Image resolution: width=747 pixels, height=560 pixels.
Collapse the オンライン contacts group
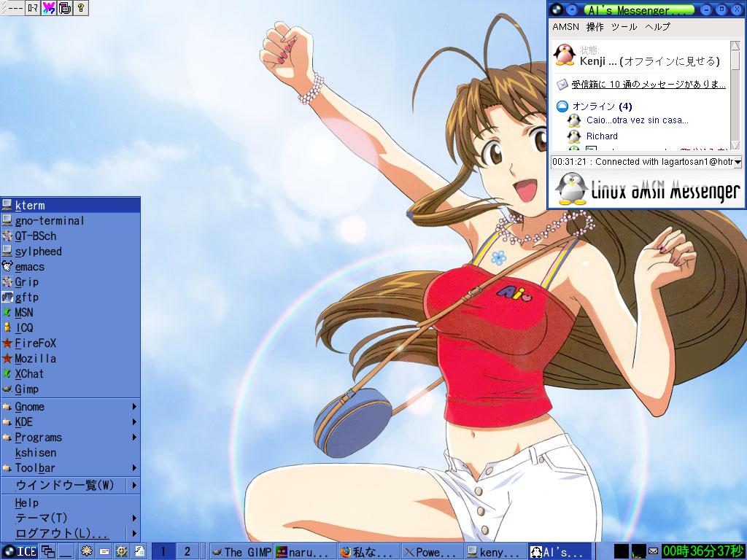562,106
